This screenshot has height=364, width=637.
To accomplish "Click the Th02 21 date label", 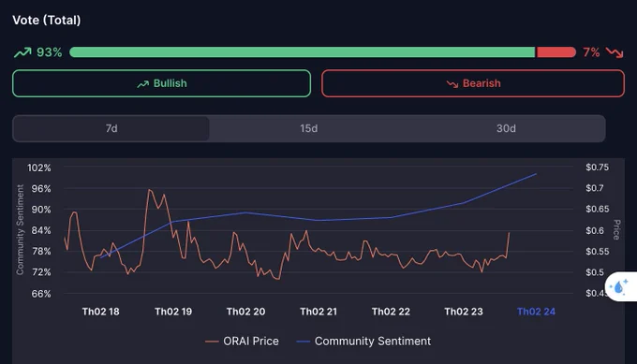I will 318,312.
